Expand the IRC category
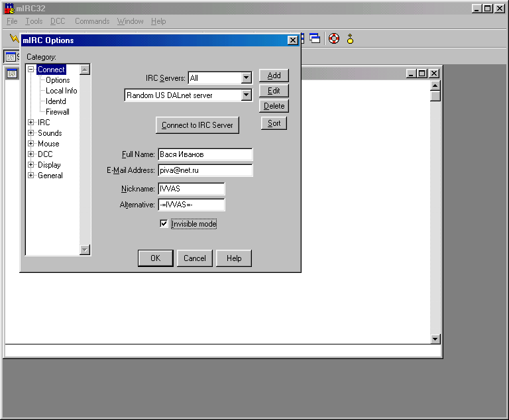The height and width of the screenshot is (420, 509). point(31,123)
